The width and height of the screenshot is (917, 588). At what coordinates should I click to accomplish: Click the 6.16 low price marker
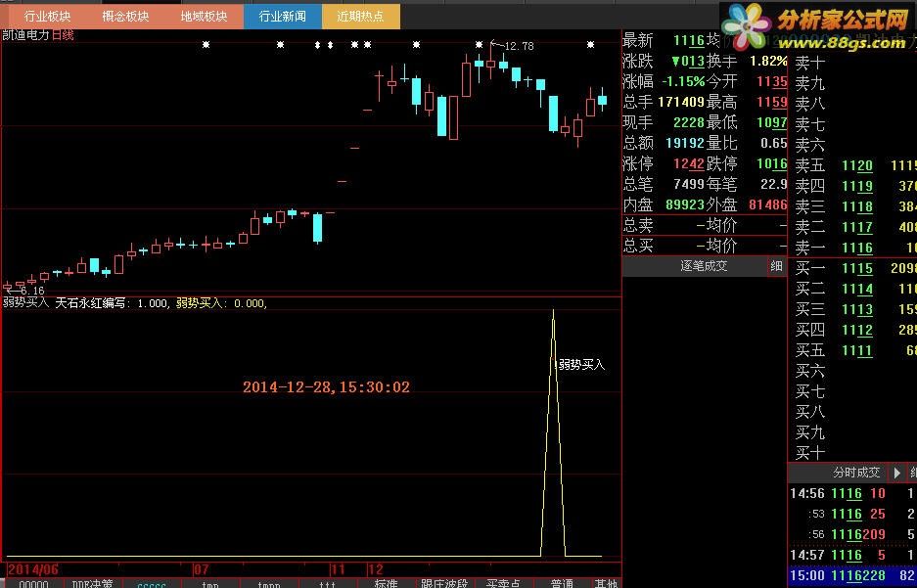[x=32, y=291]
